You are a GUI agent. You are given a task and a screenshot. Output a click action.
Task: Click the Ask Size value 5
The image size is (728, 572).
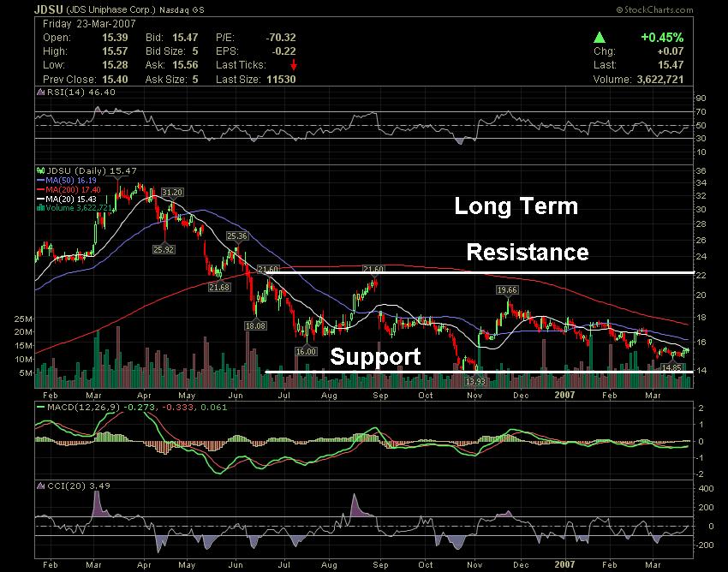195,79
